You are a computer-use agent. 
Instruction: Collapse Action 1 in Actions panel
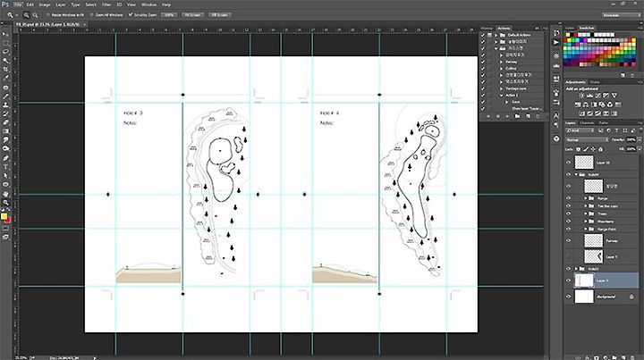501,95
